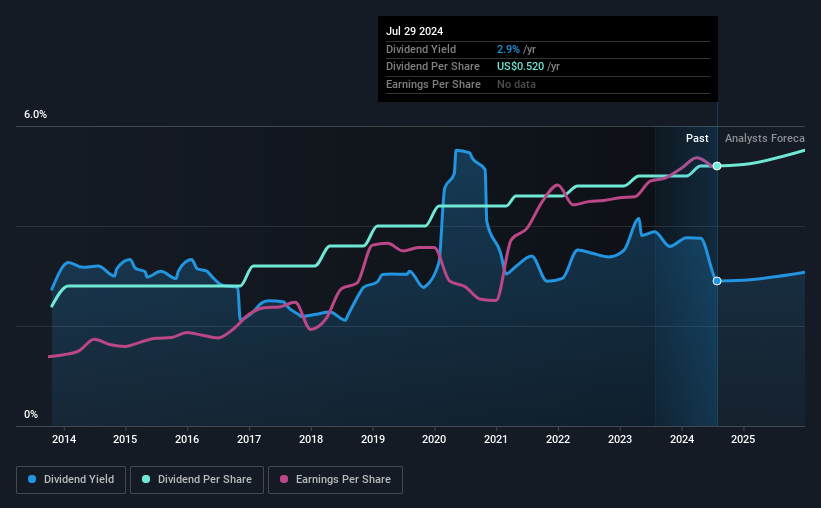Click the 0% y-axis label

tap(31, 414)
